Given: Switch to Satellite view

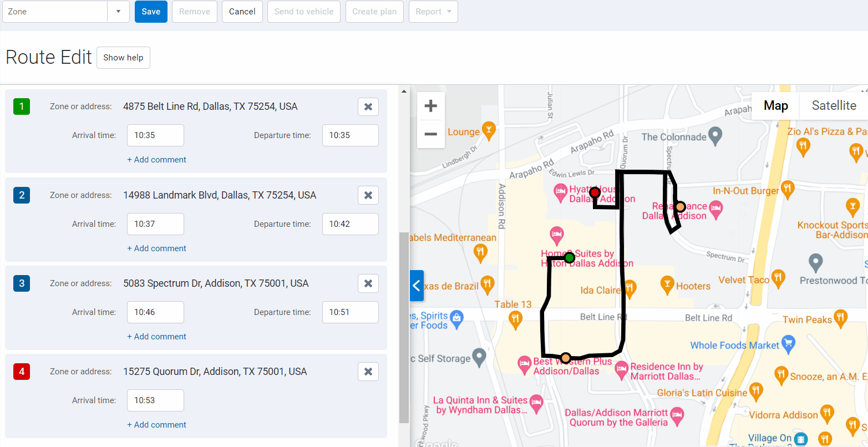Looking at the screenshot, I should coord(833,105).
